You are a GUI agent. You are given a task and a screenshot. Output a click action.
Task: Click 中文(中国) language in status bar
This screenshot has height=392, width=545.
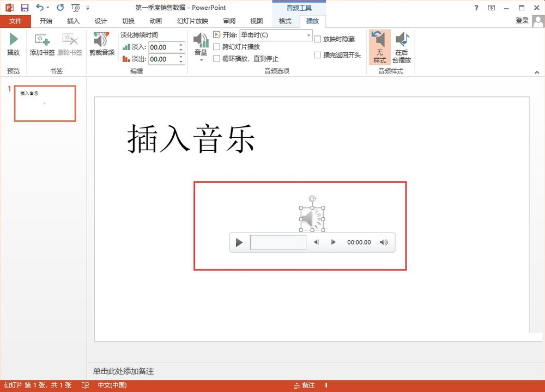click(x=112, y=385)
